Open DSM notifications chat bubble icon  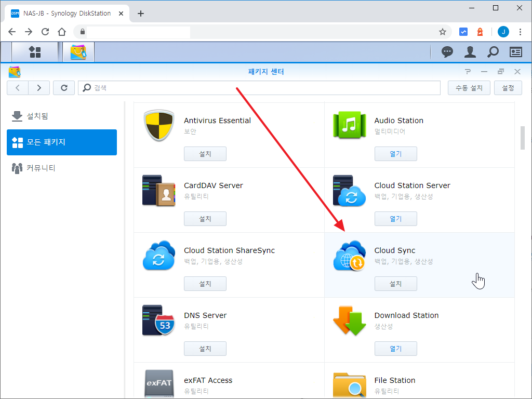coord(447,52)
